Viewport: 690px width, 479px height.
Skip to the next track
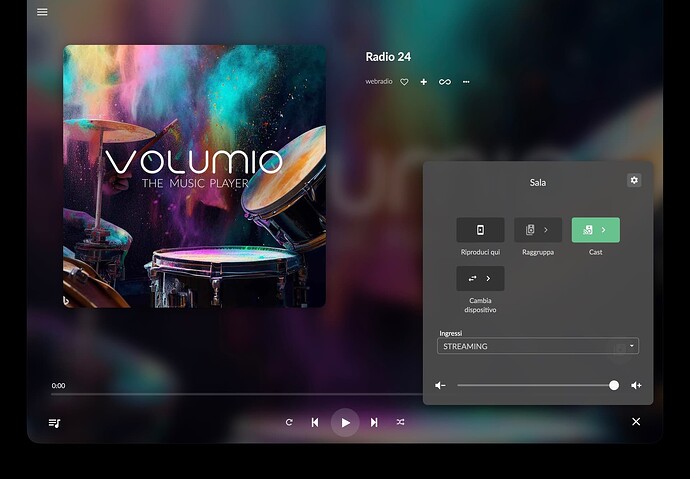click(374, 422)
